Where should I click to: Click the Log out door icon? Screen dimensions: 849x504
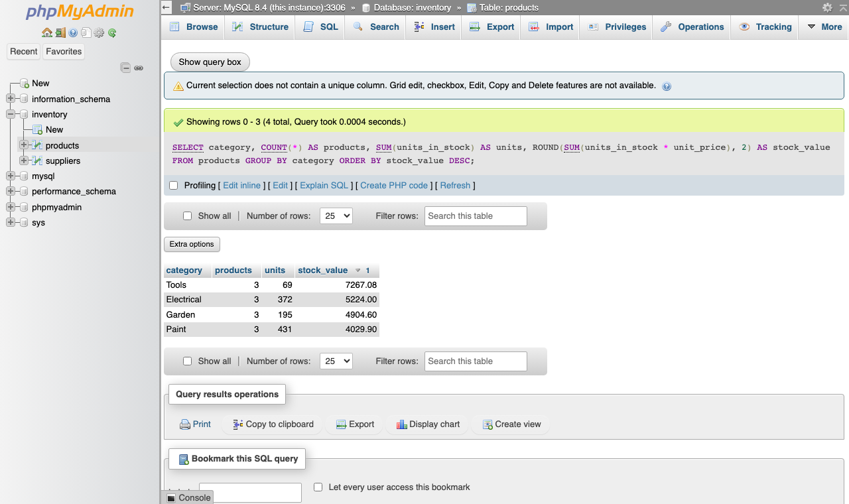point(60,32)
